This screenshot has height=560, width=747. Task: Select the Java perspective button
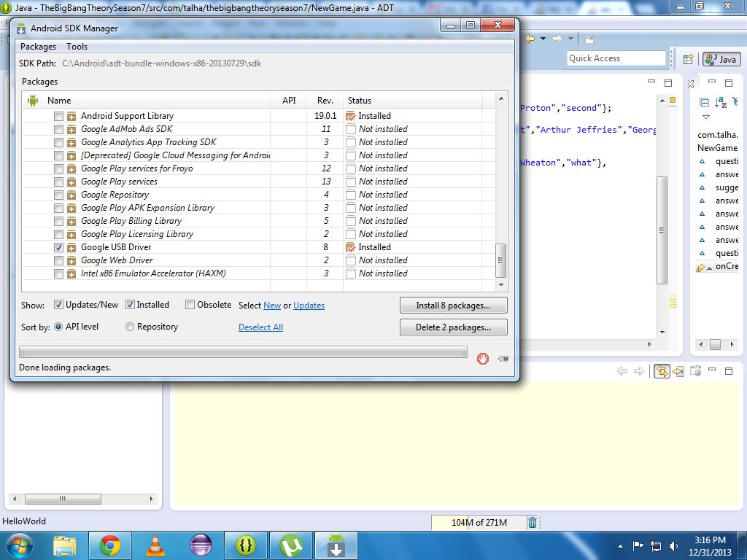pos(721,59)
